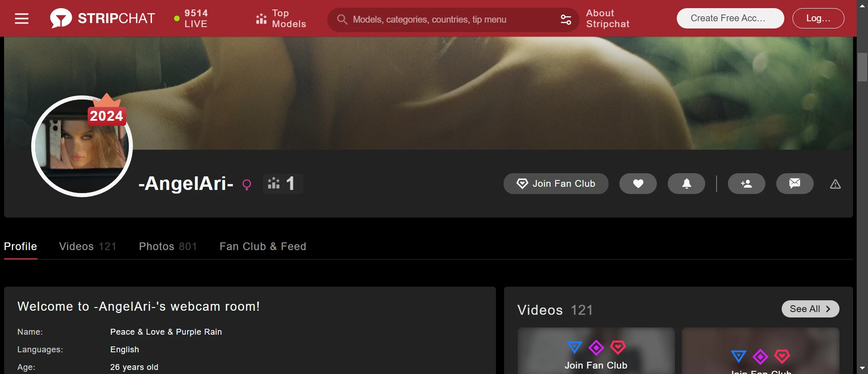Send a private message via envelope icon

pyautogui.click(x=795, y=184)
